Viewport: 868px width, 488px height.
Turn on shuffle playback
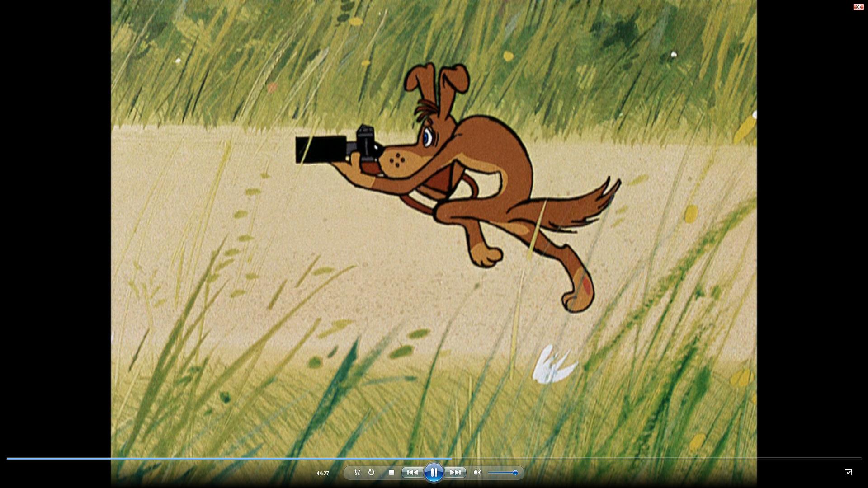point(357,473)
